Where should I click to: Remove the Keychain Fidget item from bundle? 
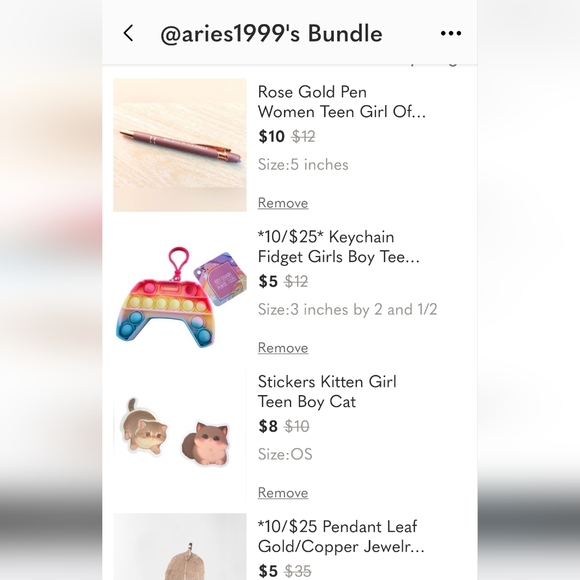[283, 348]
